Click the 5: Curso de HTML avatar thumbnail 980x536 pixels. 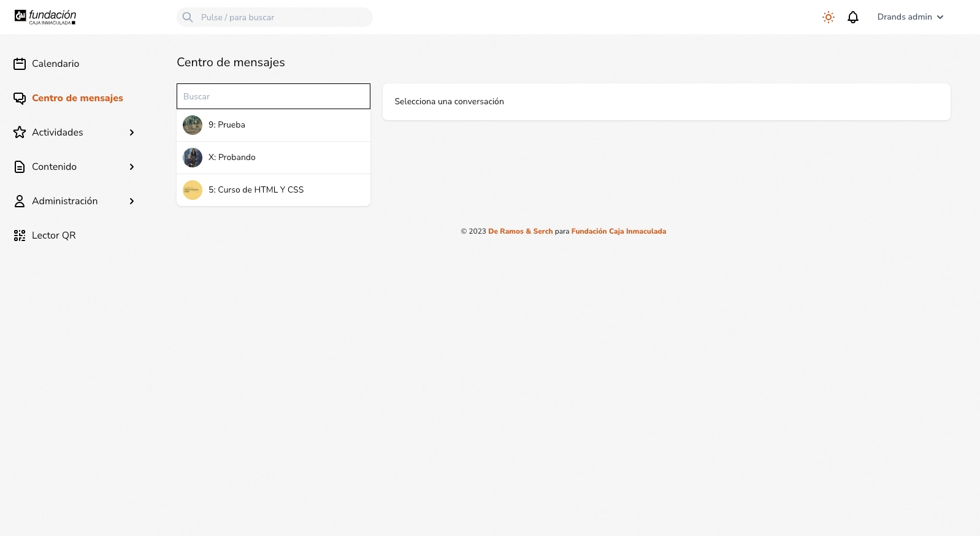click(x=193, y=190)
